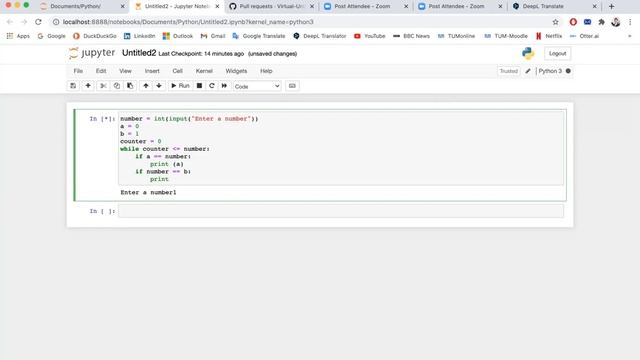Open the Edit menu
This screenshot has width=640, height=360.
[101, 71]
